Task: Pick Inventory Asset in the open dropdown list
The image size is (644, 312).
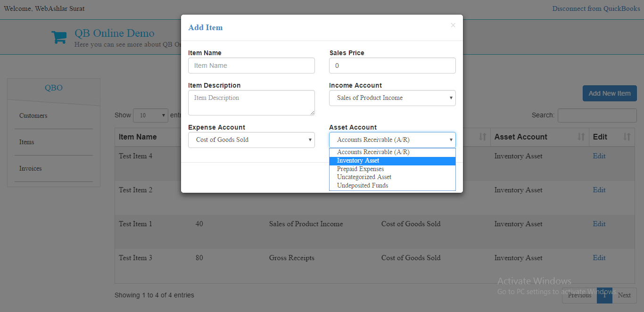Action: [392, 161]
